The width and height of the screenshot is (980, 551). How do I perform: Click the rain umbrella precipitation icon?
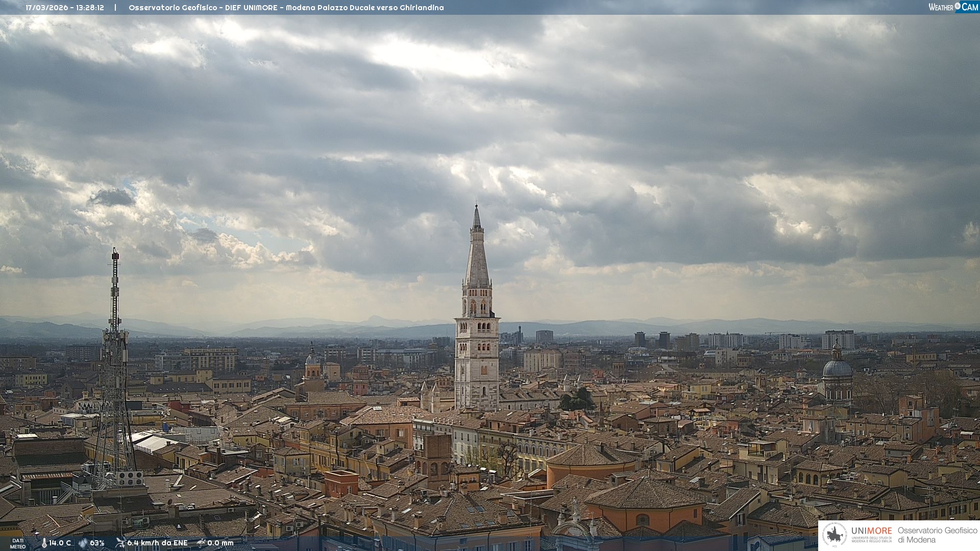[201, 543]
